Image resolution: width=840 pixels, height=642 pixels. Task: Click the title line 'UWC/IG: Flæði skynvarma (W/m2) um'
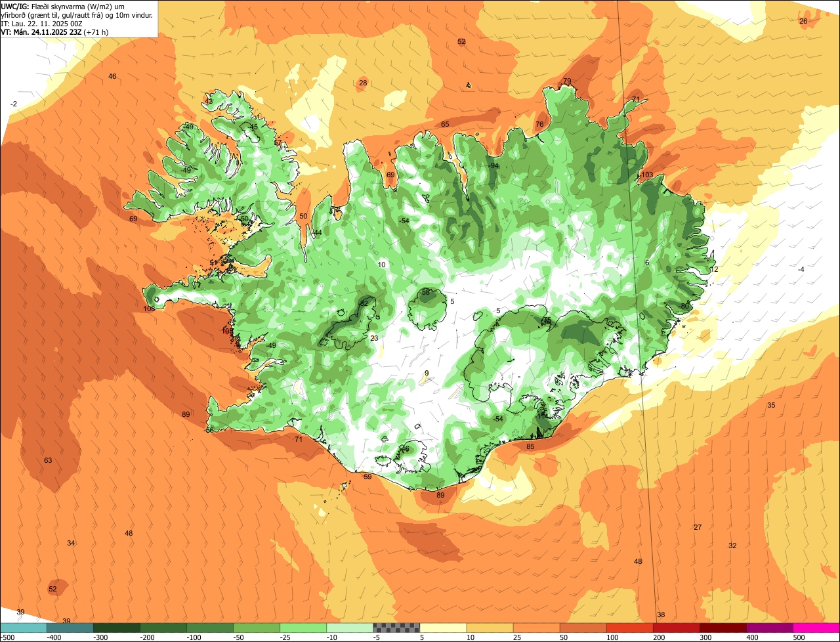62,6
